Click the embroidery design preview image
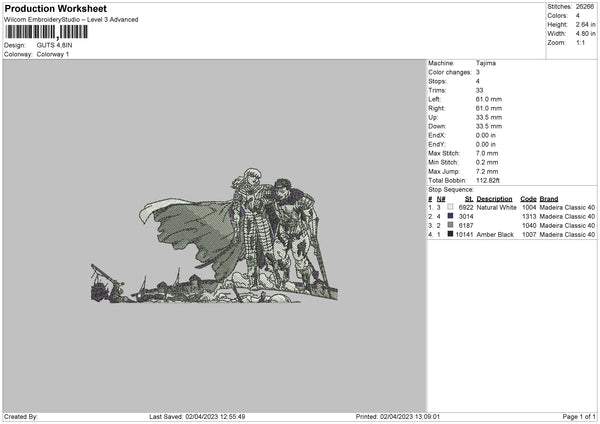The image size is (600, 424). pos(214,236)
